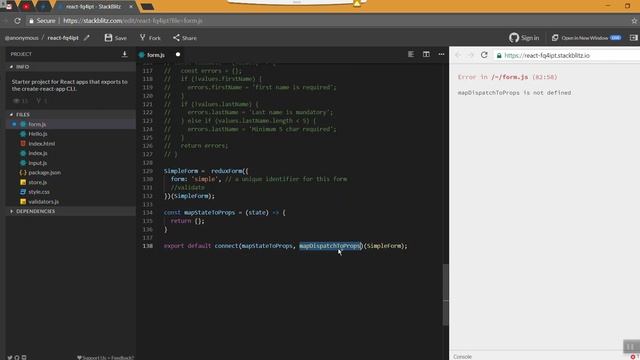Open input.js in the file tree
The height and width of the screenshot is (360, 640).
pyautogui.click(x=38, y=163)
